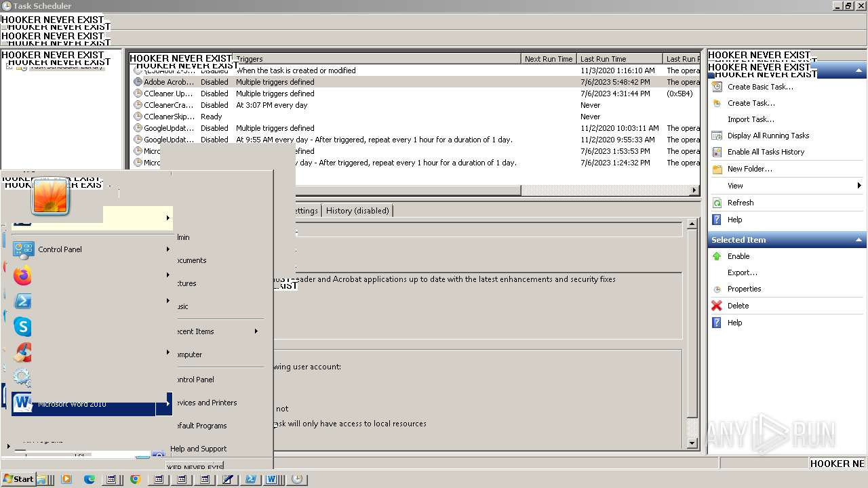Image resolution: width=868 pixels, height=488 pixels.
Task: Click the Refresh icon in Actions pane
Action: (x=717, y=203)
